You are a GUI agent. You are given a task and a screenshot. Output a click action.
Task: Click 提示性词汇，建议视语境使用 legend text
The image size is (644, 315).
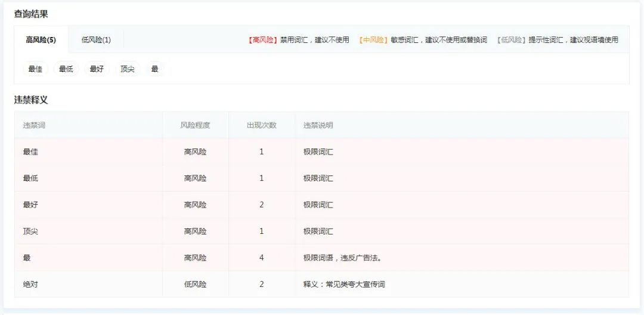click(x=573, y=40)
